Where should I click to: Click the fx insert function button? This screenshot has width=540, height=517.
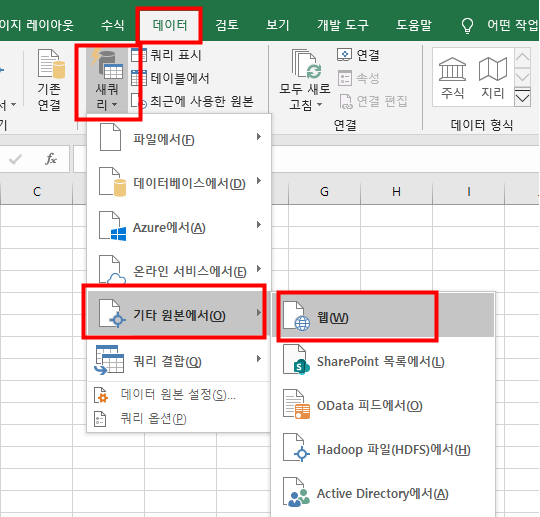[x=51, y=159]
